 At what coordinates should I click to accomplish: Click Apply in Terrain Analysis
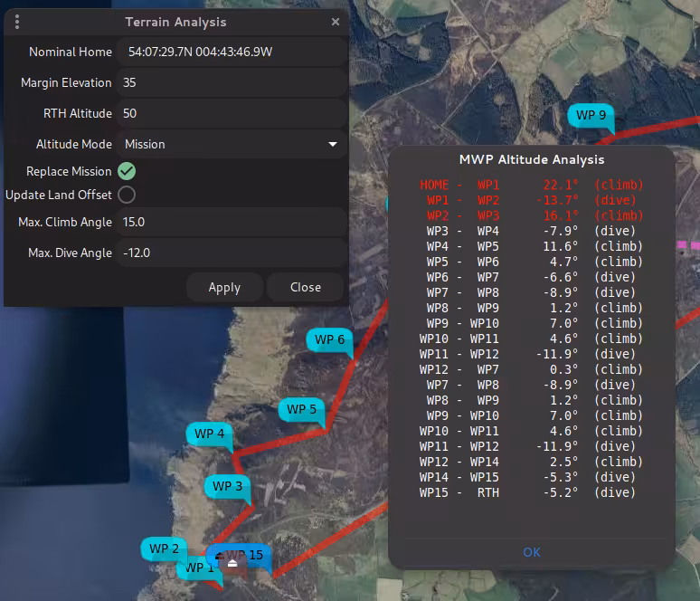click(x=224, y=287)
